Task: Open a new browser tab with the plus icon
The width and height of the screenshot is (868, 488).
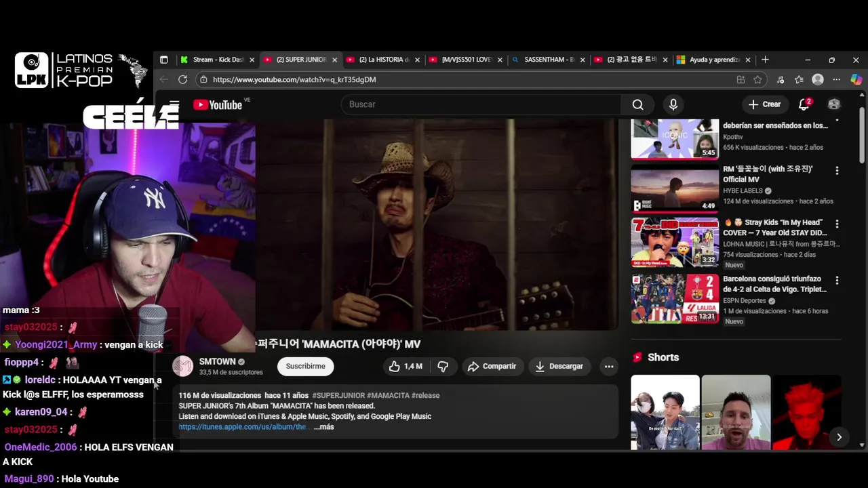Action: point(765,60)
